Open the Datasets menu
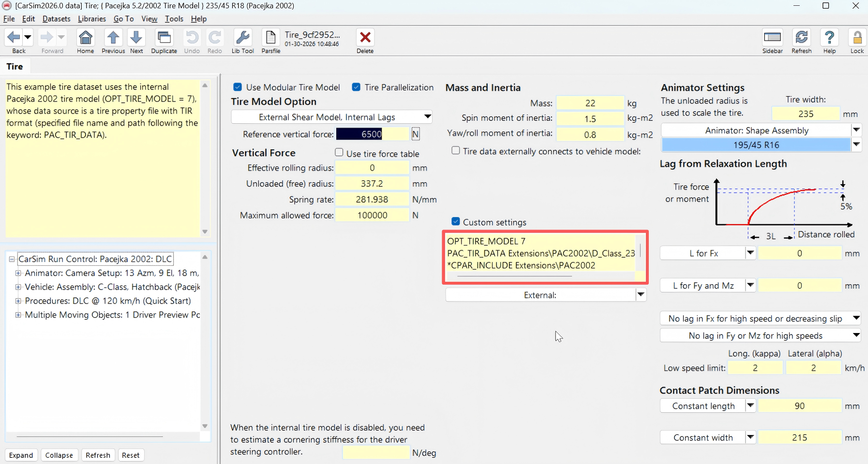The width and height of the screenshot is (868, 464). pos(57,19)
